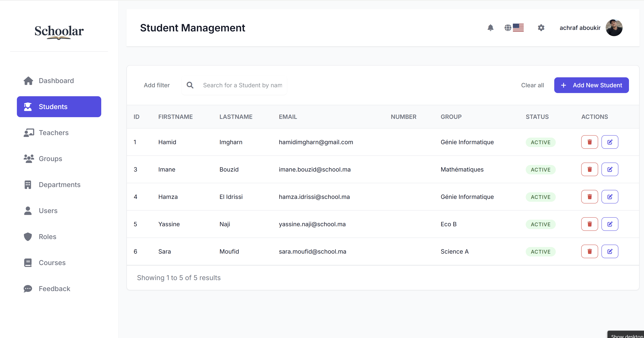This screenshot has width=644, height=338.
Task: Edit student Sara Moufid
Action: pos(610,251)
